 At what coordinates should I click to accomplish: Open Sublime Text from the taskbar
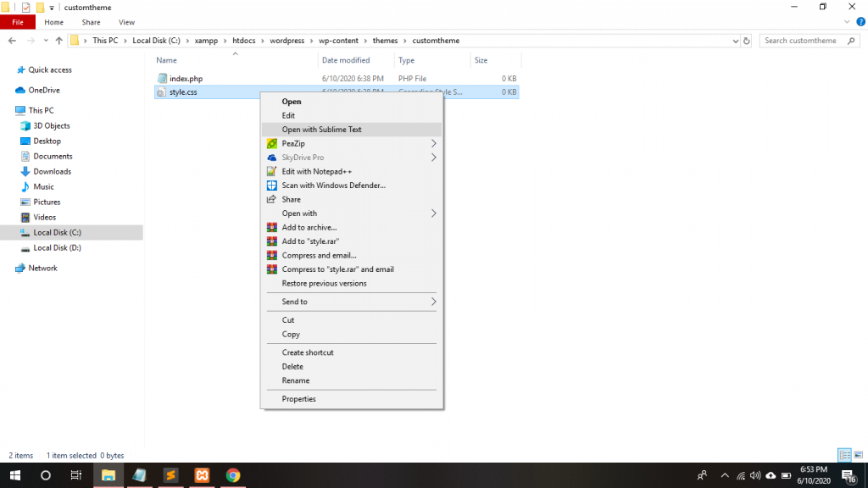click(170, 475)
